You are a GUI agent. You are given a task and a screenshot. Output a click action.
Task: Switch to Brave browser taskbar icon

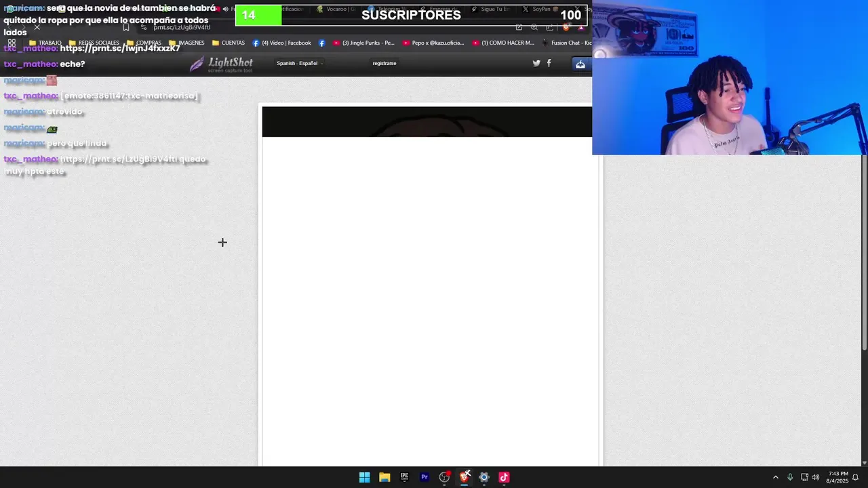click(x=465, y=477)
